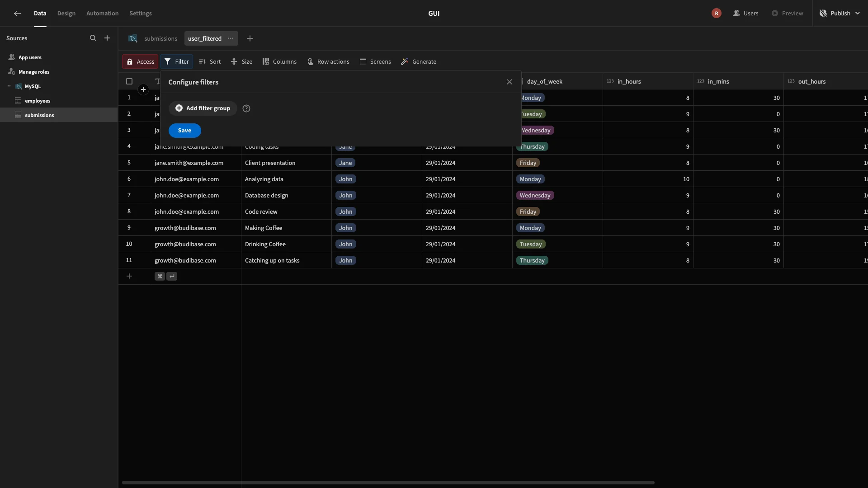Click the horizontal table scrollbar
Image resolution: width=868 pixels, height=488 pixels.
[x=388, y=483]
